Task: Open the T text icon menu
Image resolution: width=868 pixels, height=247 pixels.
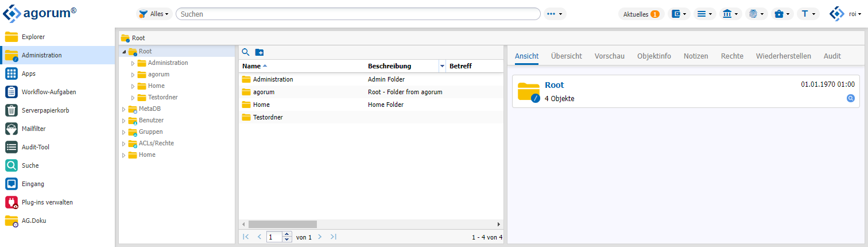Action: click(x=808, y=14)
